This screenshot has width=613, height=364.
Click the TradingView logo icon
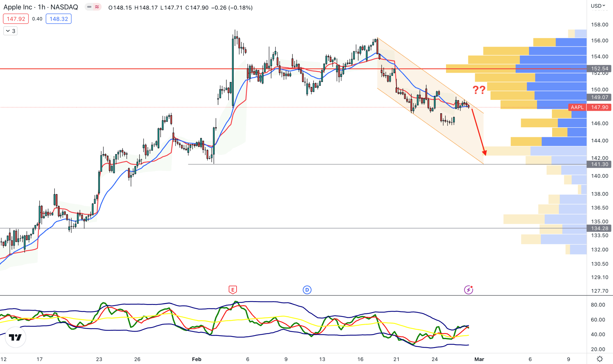coord(15,337)
